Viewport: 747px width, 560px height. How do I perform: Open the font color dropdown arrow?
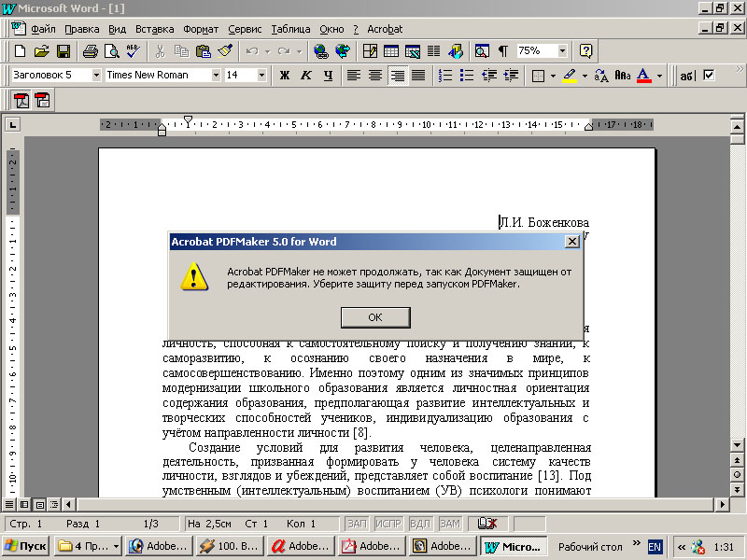click(659, 76)
